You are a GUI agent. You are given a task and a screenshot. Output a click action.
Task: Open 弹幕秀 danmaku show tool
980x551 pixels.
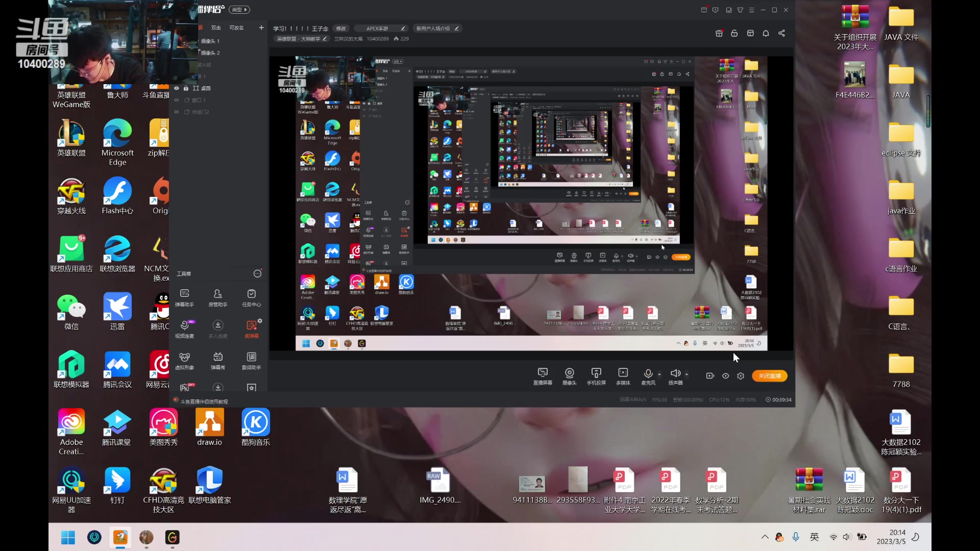(x=218, y=361)
